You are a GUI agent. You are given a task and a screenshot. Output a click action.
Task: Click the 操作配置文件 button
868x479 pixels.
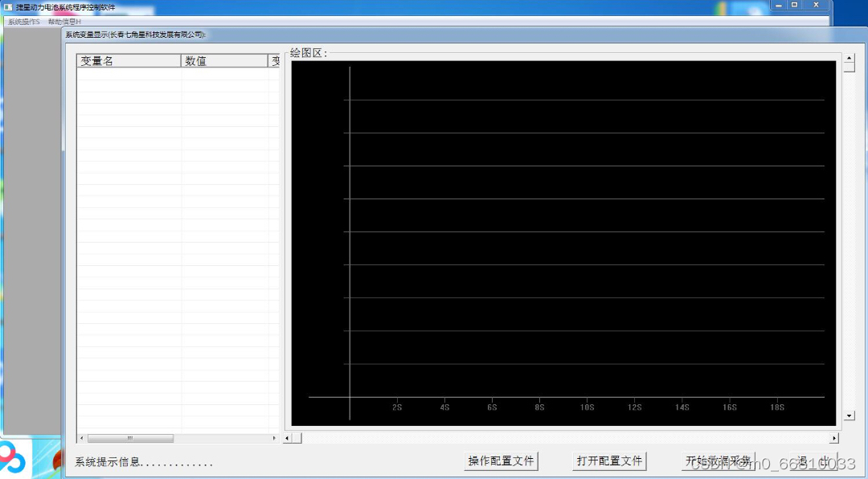click(x=501, y=461)
